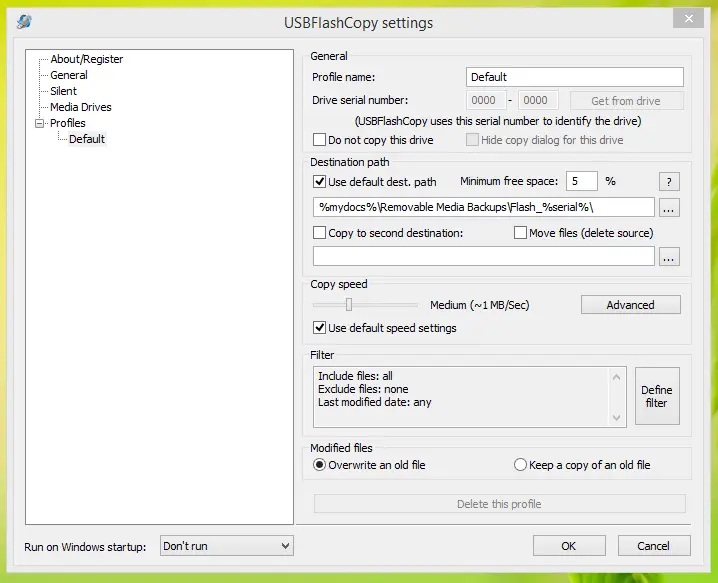This screenshot has height=583, width=718.
Task: Collapse the Profiles tree node
Action: [x=40, y=123]
